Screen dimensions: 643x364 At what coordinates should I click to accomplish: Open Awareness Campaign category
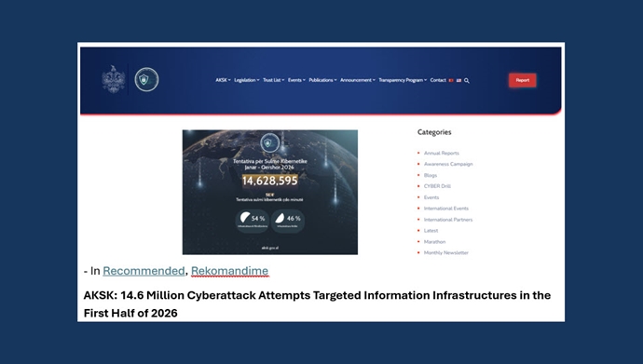tap(448, 164)
